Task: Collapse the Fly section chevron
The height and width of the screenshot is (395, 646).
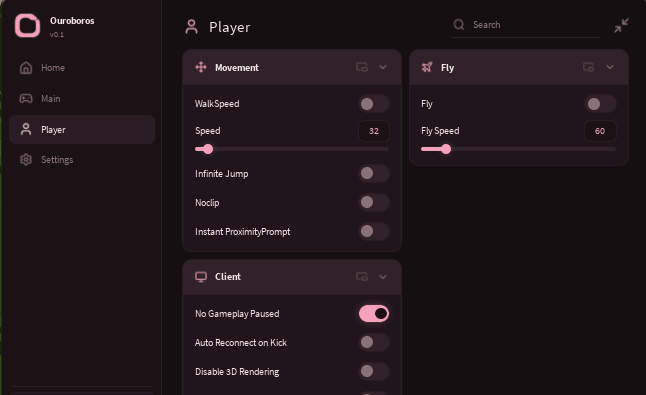Action: click(x=610, y=67)
